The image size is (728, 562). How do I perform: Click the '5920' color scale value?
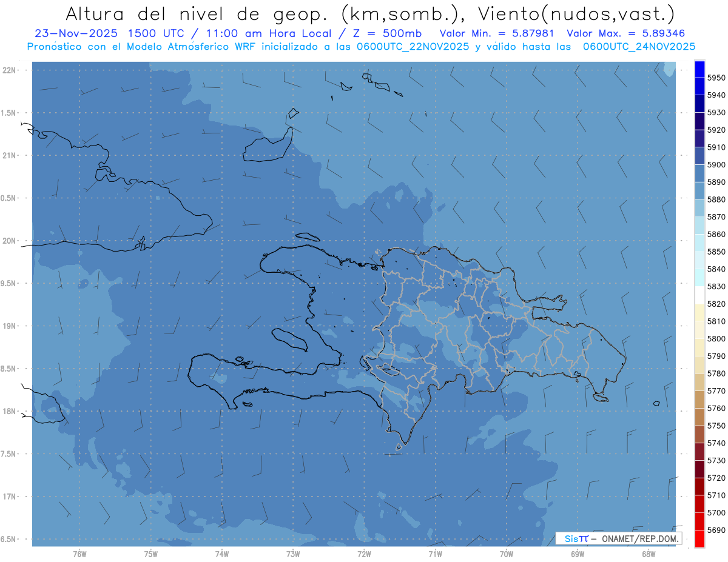pyautogui.click(x=716, y=130)
